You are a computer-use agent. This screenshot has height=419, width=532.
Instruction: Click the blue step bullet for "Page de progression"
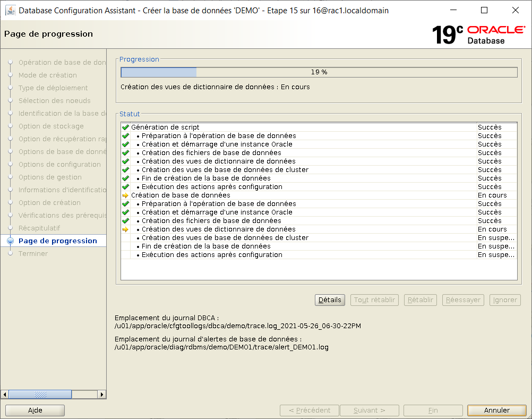click(x=11, y=241)
